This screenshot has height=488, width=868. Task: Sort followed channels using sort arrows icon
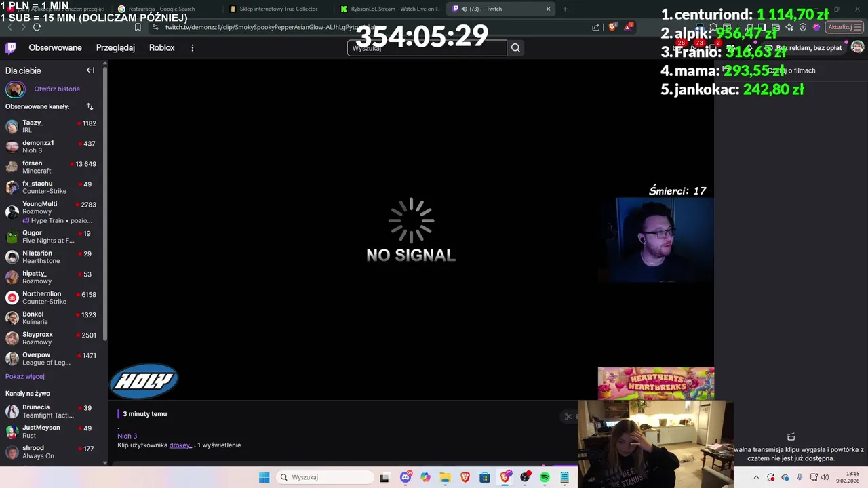(x=90, y=106)
